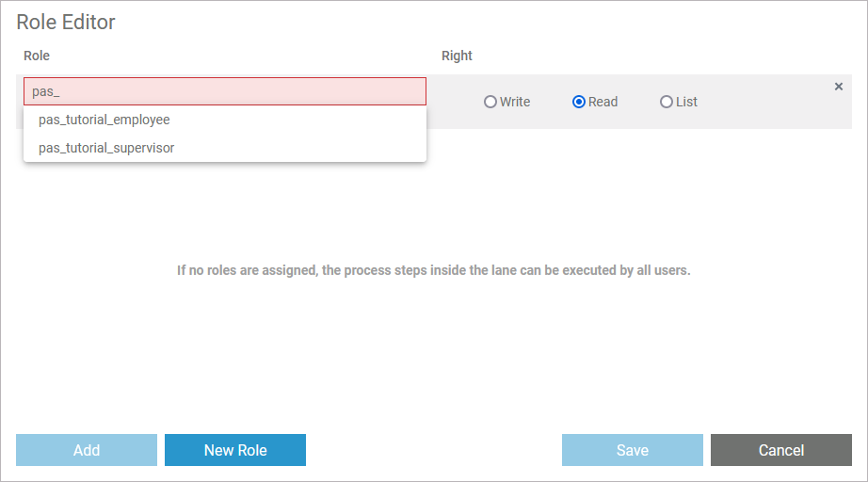
Task: Remove the role row with the x icon
Action: tap(839, 87)
